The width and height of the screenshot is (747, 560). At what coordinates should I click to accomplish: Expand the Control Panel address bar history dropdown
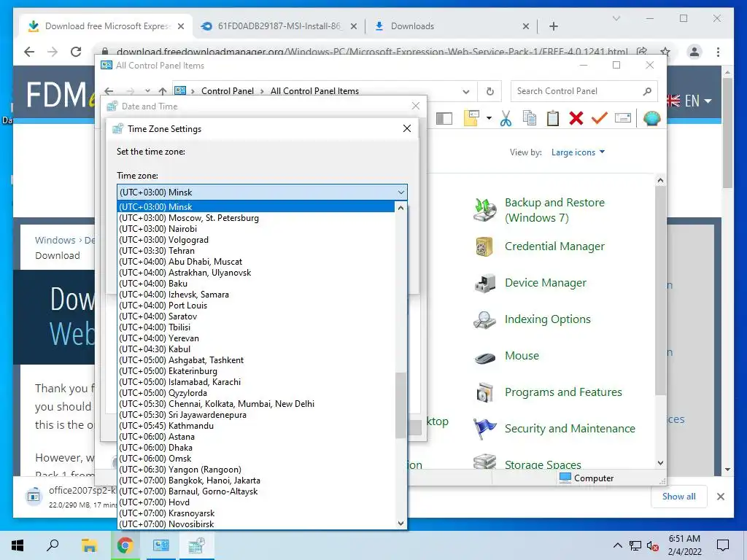(466, 91)
